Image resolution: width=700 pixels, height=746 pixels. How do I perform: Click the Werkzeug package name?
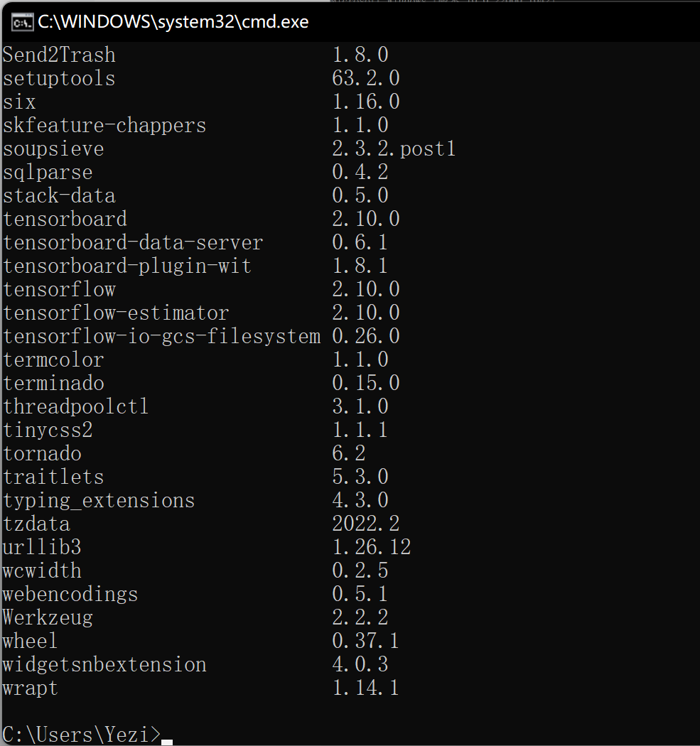click(x=48, y=617)
